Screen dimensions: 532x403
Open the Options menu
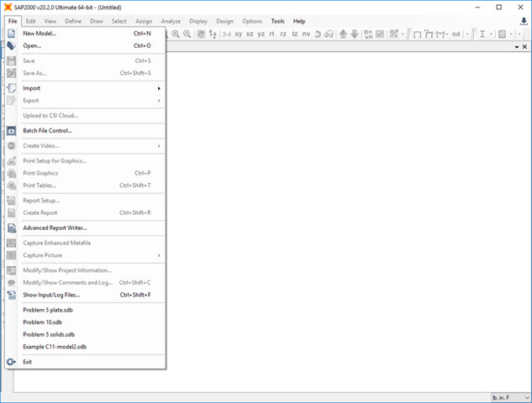252,21
